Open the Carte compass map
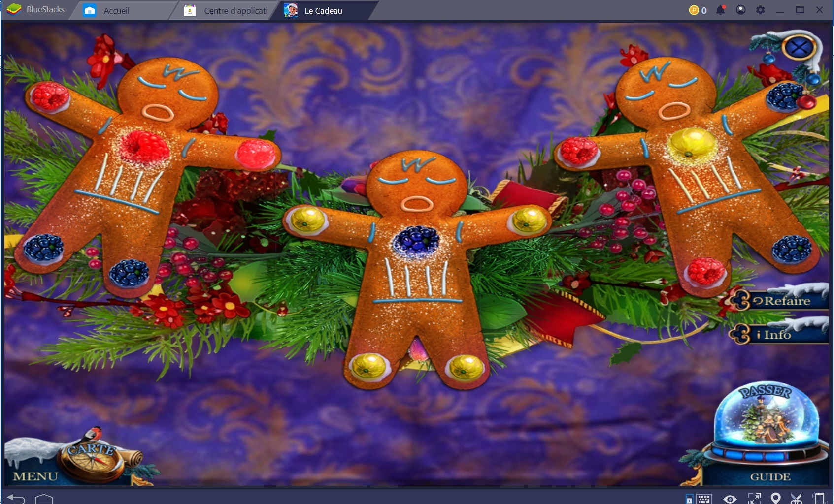 point(93,457)
